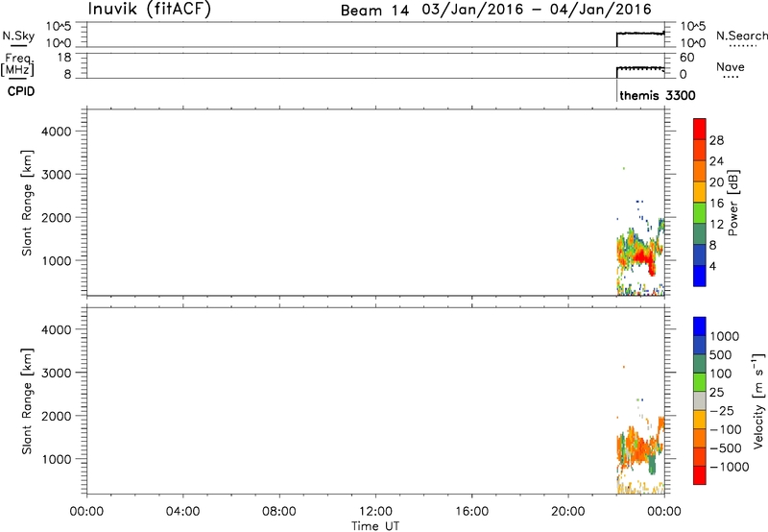Click the "Inuvik (fitACF)" plot title

[x=150, y=9]
